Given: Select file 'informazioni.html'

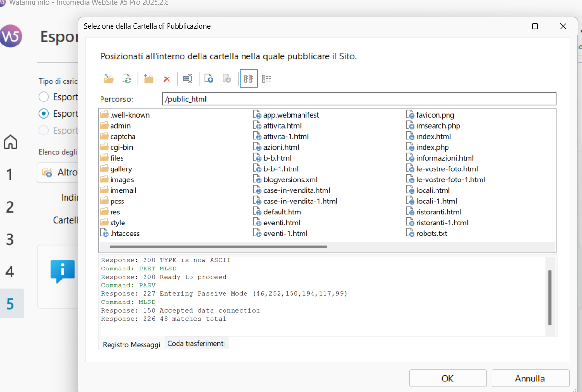Looking at the screenshot, I should tap(445, 158).
